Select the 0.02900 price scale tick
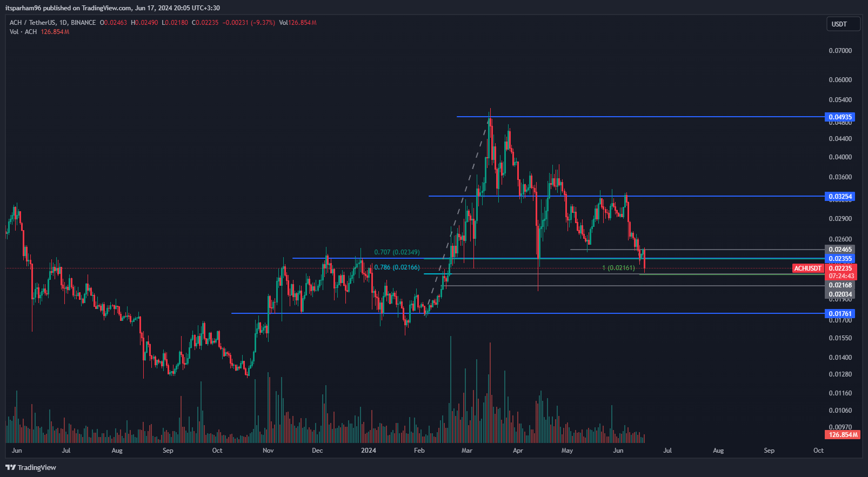Viewport: 868px width, 477px height. click(840, 219)
